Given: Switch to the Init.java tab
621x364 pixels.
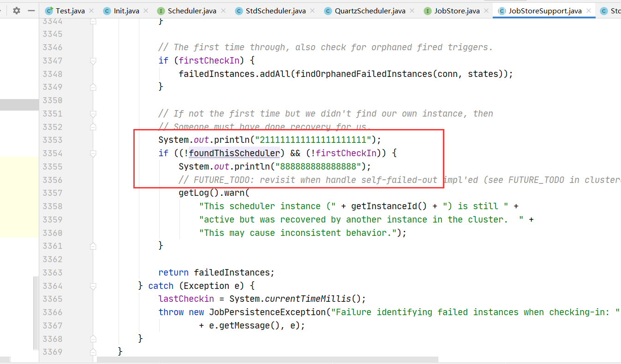Looking at the screenshot, I should tap(126, 11).
